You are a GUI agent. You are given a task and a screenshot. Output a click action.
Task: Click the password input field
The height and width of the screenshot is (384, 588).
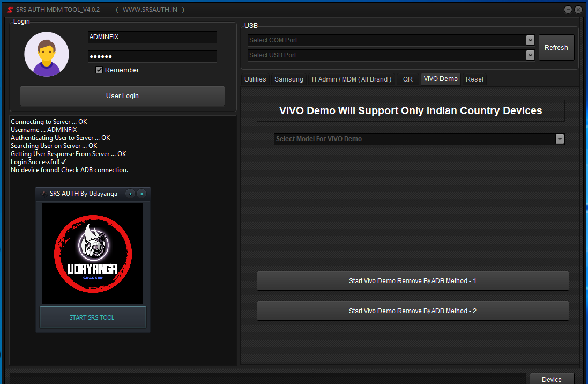point(152,56)
